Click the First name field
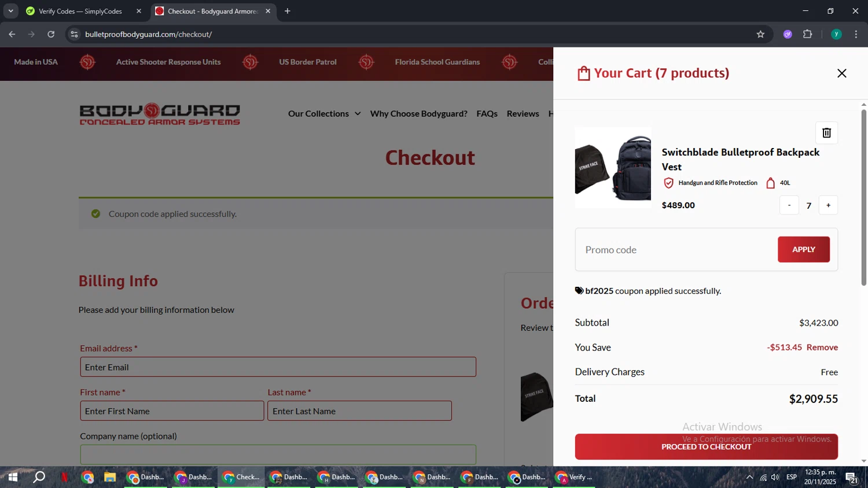Viewport: 868px width, 488px height. pos(172,411)
